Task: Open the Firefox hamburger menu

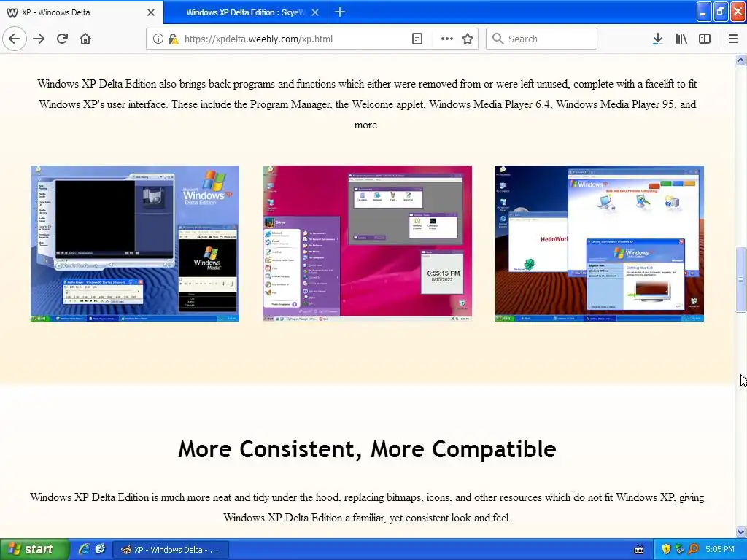Action: click(x=733, y=39)
